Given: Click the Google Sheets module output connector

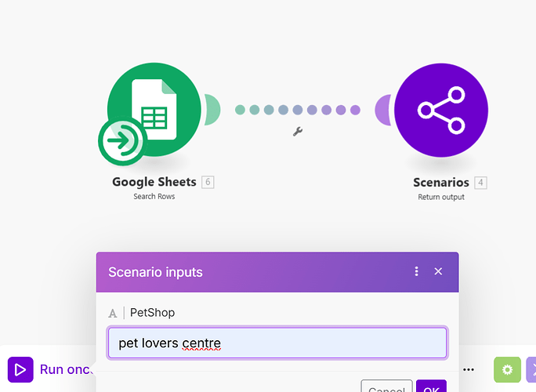Looking at the screenshot, I should 212,110.
